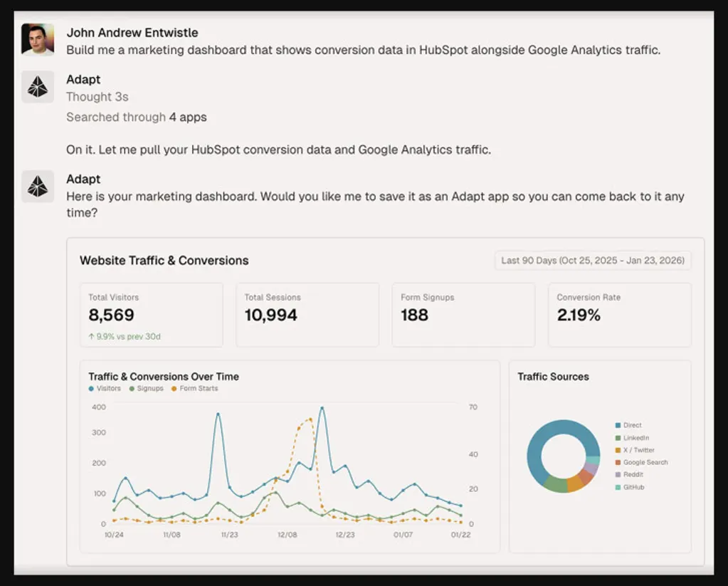Select the Total Sessions metric card
The height and width of the screenshot is (586, 728).
click(x=307, y=315)
